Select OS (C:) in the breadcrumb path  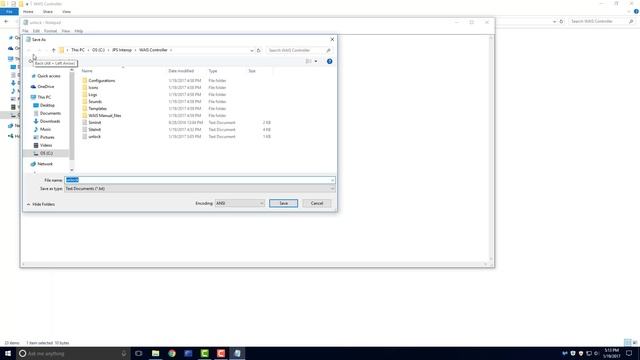tap(98, 50)
